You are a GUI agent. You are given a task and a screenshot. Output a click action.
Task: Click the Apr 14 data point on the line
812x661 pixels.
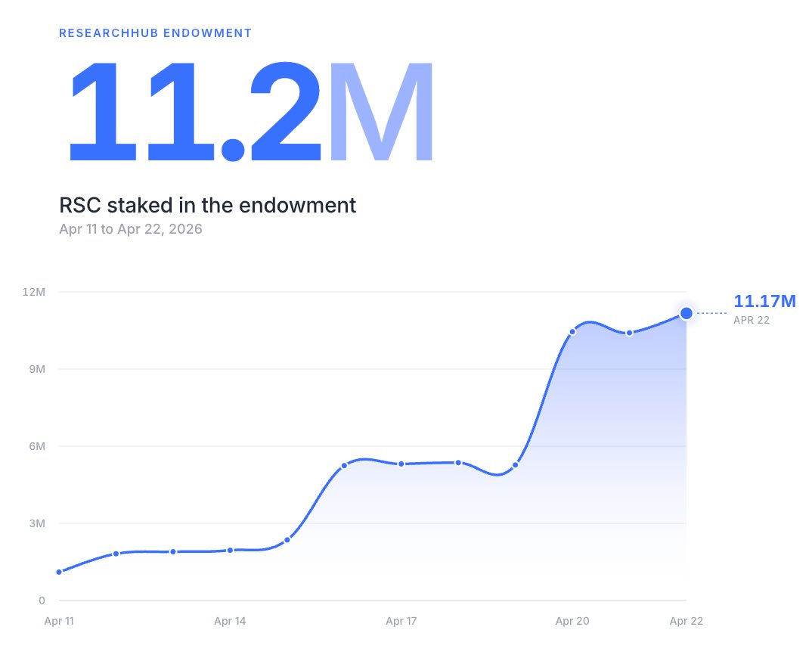point(230,550)
